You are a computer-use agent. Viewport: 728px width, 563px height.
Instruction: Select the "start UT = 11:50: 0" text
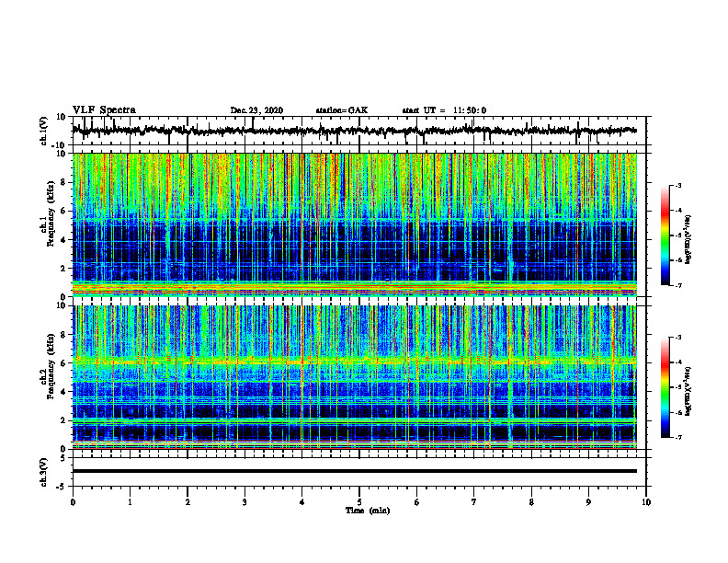(x=444, y=110)
